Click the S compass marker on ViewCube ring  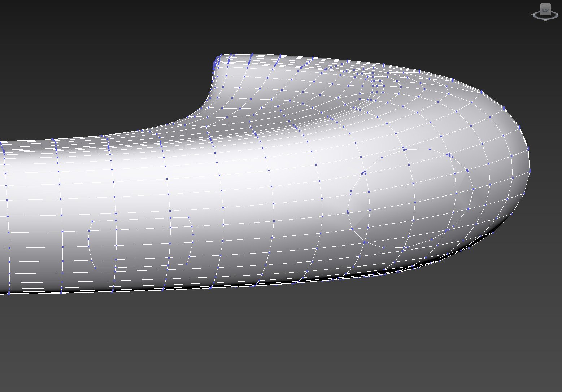pos(545,19)
